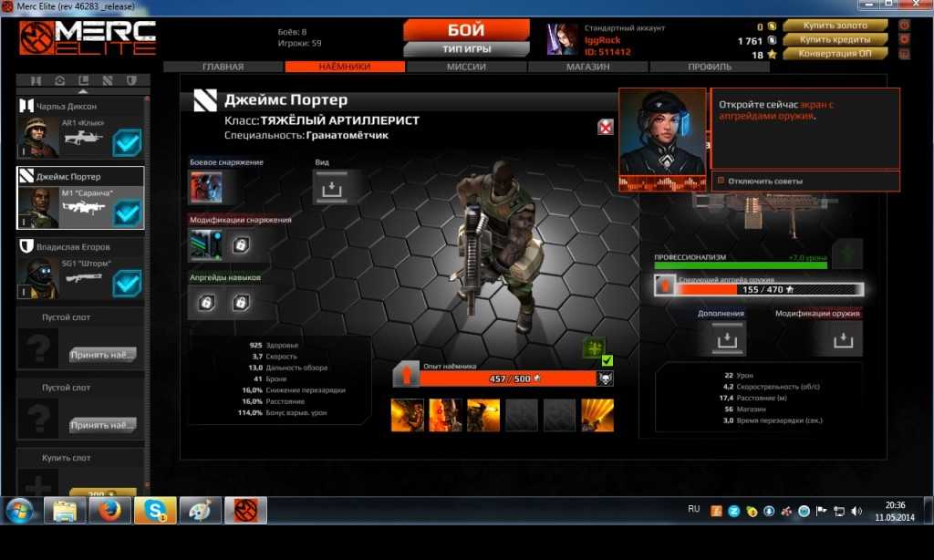Image resolution: width=934 pixels, height=560 pixels.
Task: Click the Купить золото button
Action: point(834,25)
